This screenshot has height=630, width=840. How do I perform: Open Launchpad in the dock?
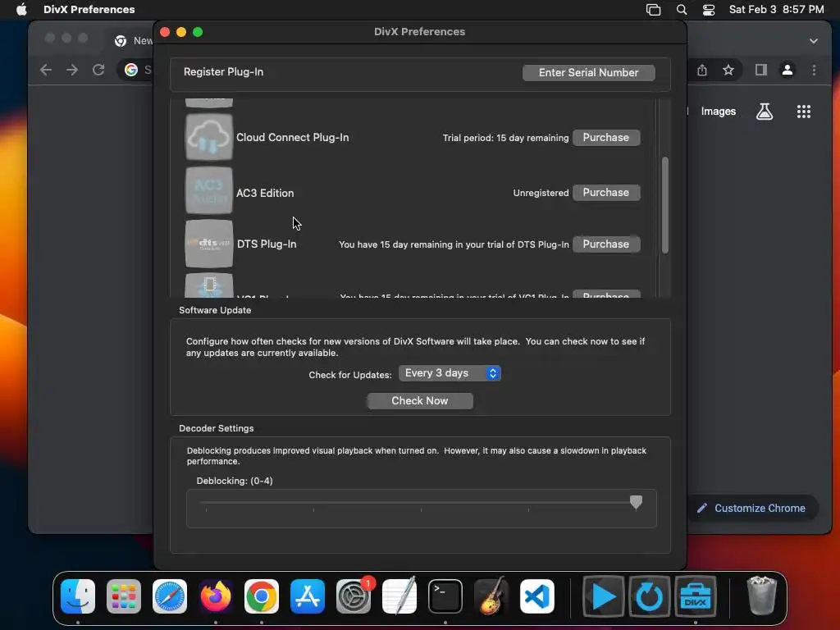pos(124,596)
